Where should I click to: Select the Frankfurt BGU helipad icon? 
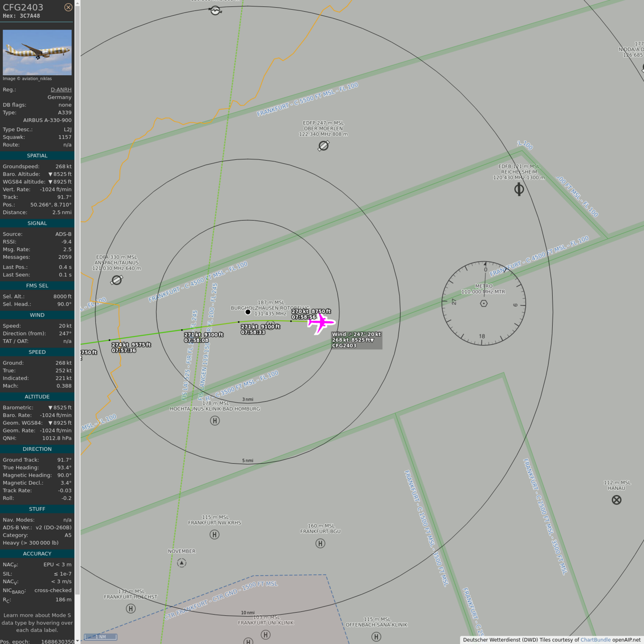pyautogui.click(x=320, y=543)
